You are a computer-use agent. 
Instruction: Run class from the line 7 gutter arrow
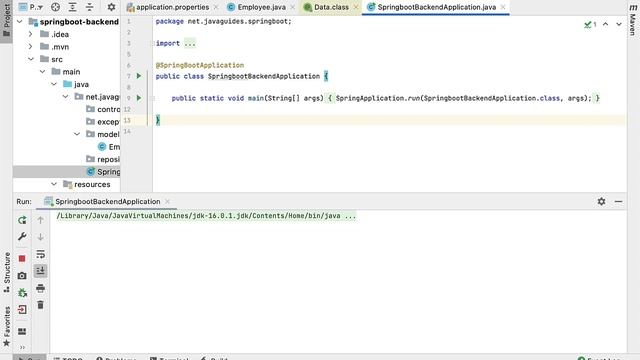[x=139, y=76]
